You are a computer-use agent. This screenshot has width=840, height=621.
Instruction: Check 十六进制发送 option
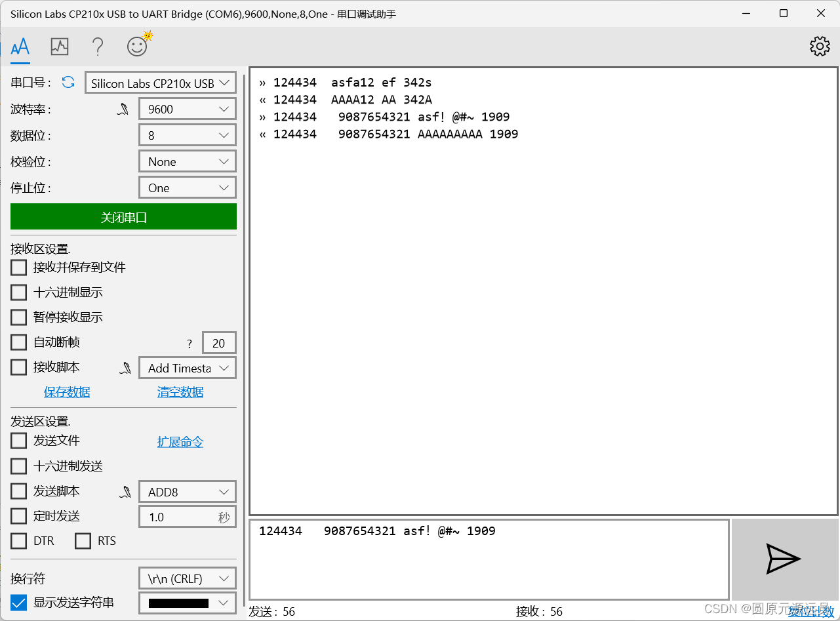point(19,466)
